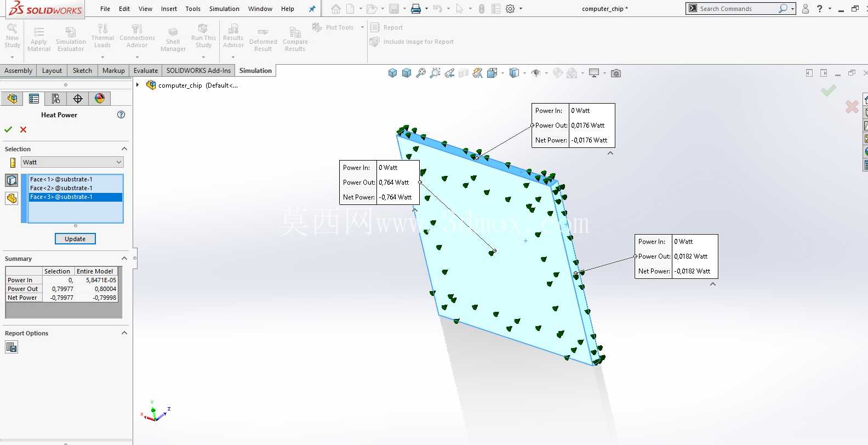Image resolution: width=868 pixels, height=445 pixels.
Task: Select Face<2>@substrate-1 in selection list
Action: [x=75, y=188]
